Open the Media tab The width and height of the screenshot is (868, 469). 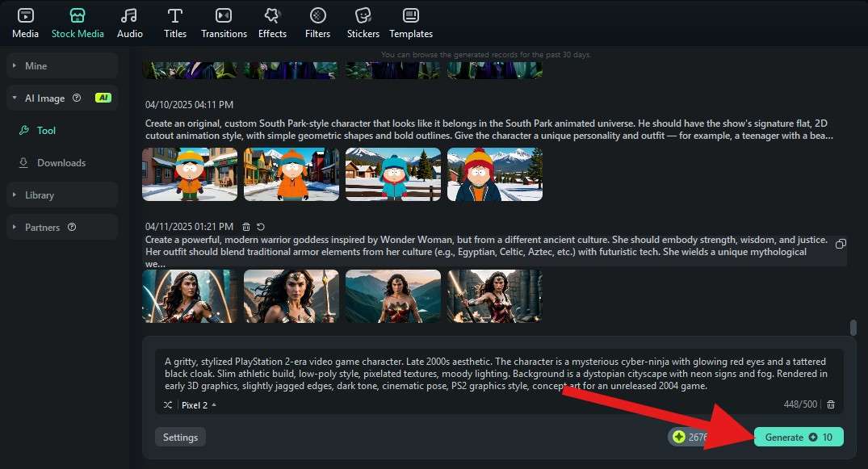tap(26, 23)
